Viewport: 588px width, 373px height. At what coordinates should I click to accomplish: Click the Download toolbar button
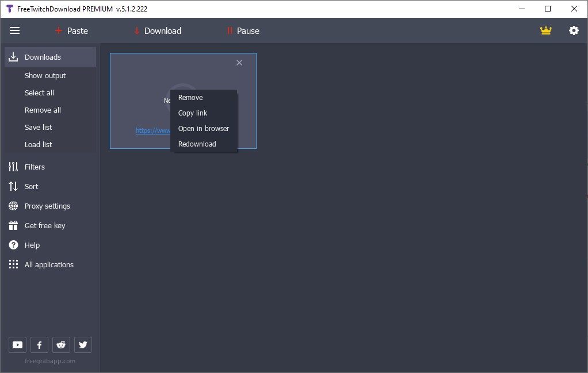click(x=158, y=30)
